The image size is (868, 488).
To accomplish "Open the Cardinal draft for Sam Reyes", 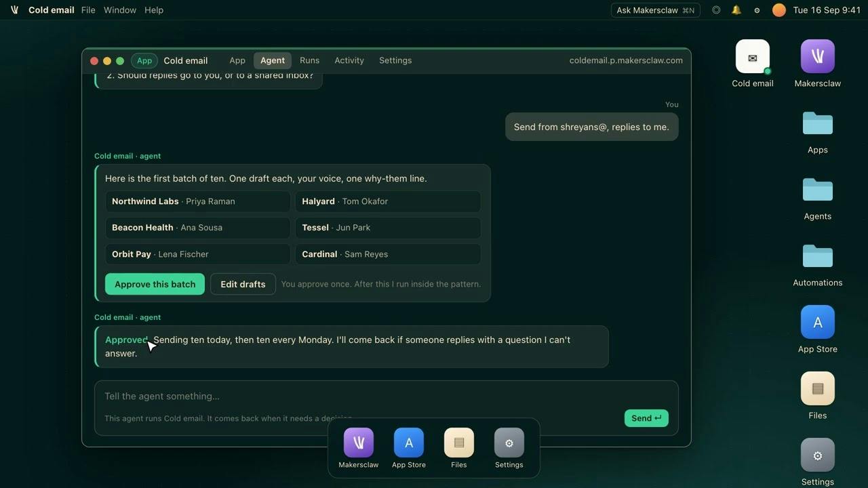I will pos(388,254).
